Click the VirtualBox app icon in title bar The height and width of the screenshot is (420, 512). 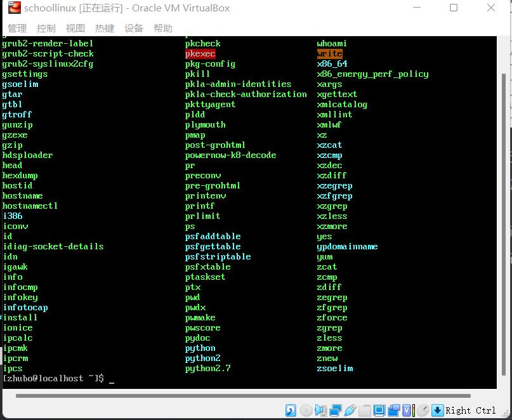[15, 8]
